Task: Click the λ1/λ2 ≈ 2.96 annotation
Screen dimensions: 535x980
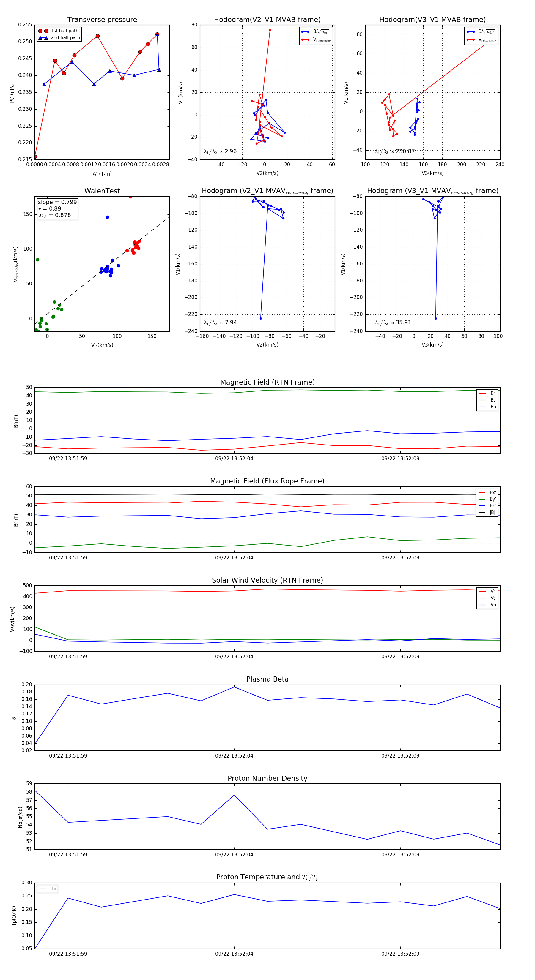Action: [220, 151]
